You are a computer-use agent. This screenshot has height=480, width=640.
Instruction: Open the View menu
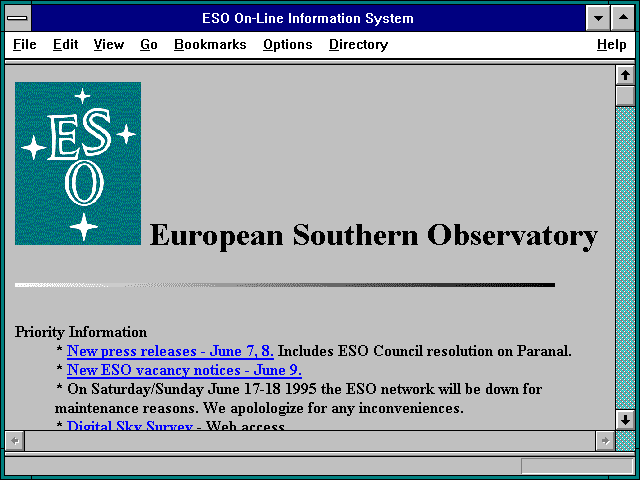pos(109,44)
